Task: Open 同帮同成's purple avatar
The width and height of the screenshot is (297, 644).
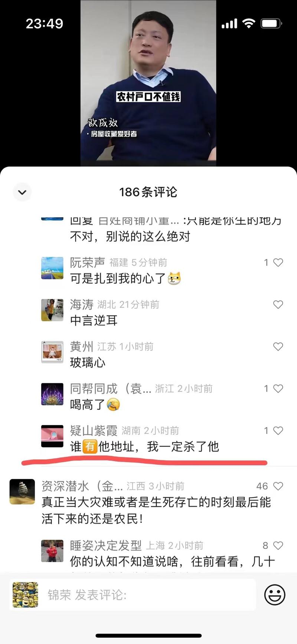Action: tap(52, 394)
